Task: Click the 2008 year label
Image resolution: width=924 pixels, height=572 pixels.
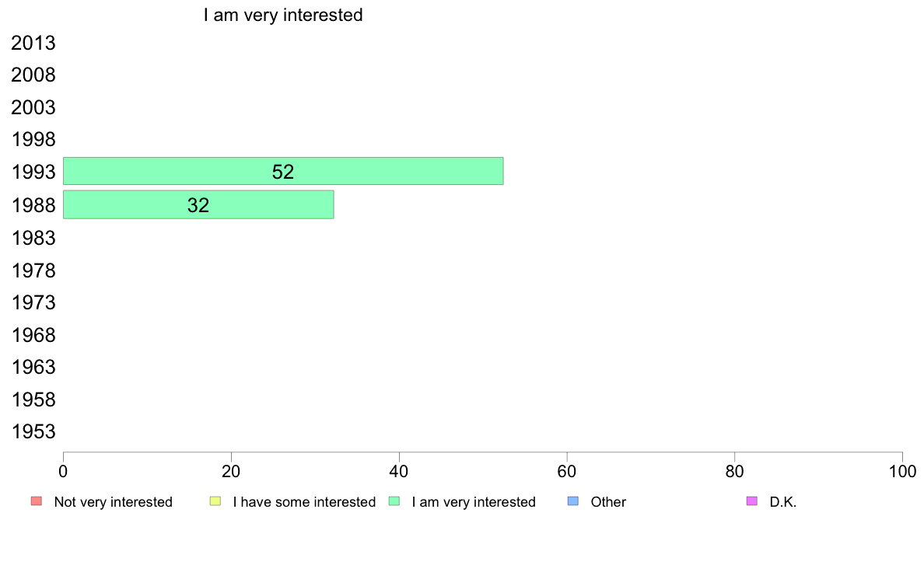Action: (x=33, y=75)
